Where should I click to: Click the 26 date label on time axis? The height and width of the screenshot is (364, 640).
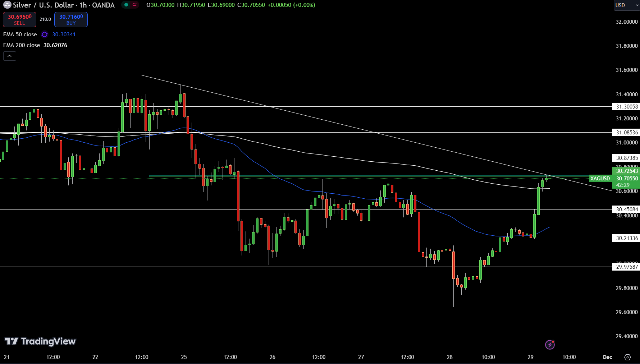(x=273, y=357)
